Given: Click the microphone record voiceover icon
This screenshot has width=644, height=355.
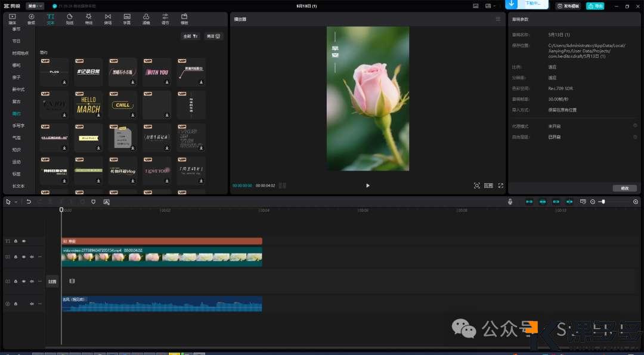Looking at the screenshot, I should coord(510,202).
